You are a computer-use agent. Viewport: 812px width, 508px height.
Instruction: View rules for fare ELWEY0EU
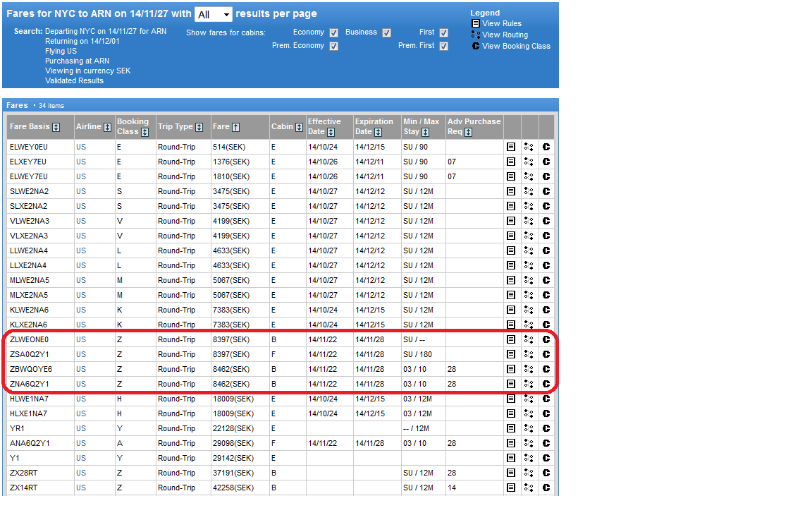(510, 147)
